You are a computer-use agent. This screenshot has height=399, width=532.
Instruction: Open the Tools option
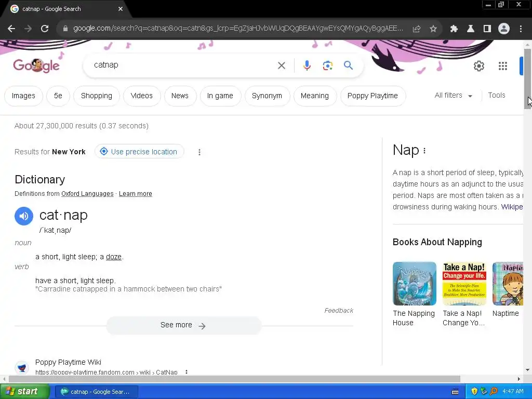[x=496, y=96]
